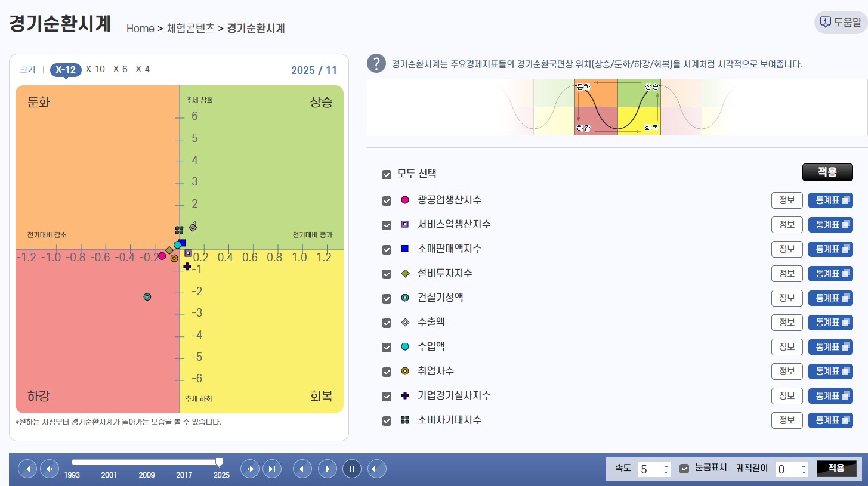
Task: Increase 궤적길이 with the up arrow
Action: pos(804,466)
